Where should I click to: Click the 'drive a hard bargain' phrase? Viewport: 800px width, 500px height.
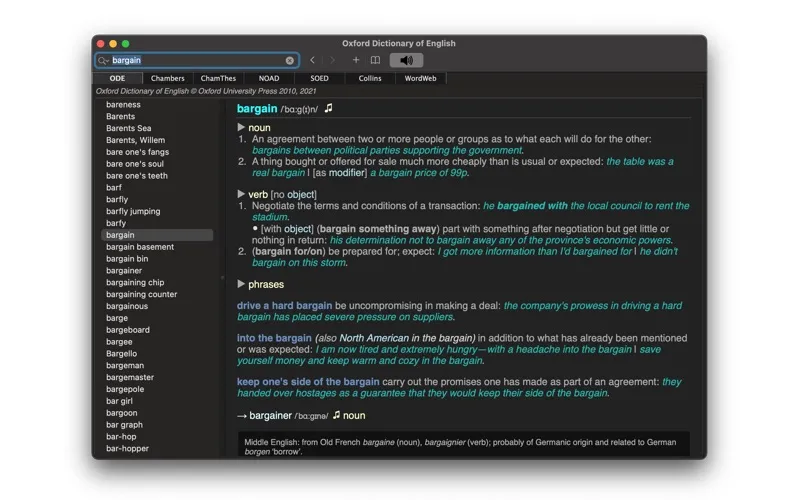(x=284, y=306)
